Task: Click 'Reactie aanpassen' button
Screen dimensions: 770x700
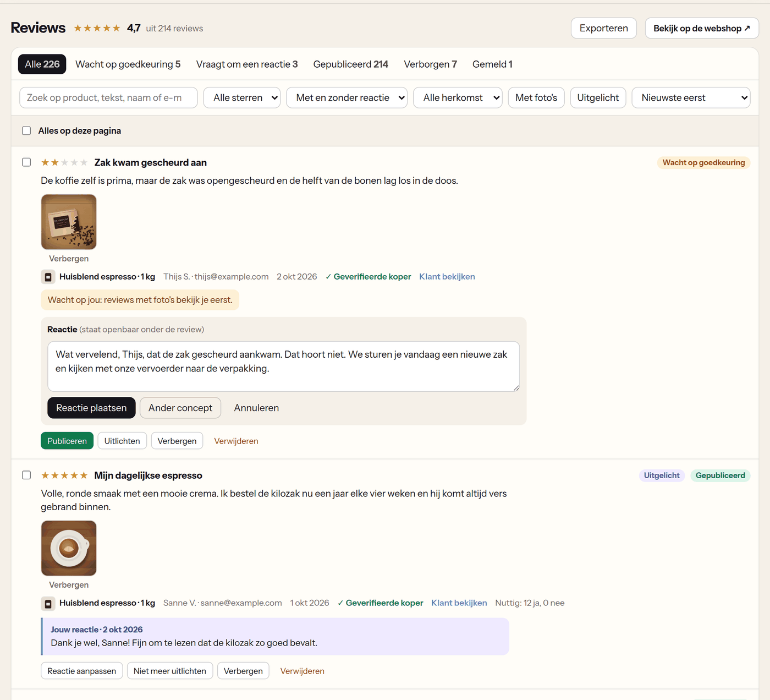Action: click(82, 671)
